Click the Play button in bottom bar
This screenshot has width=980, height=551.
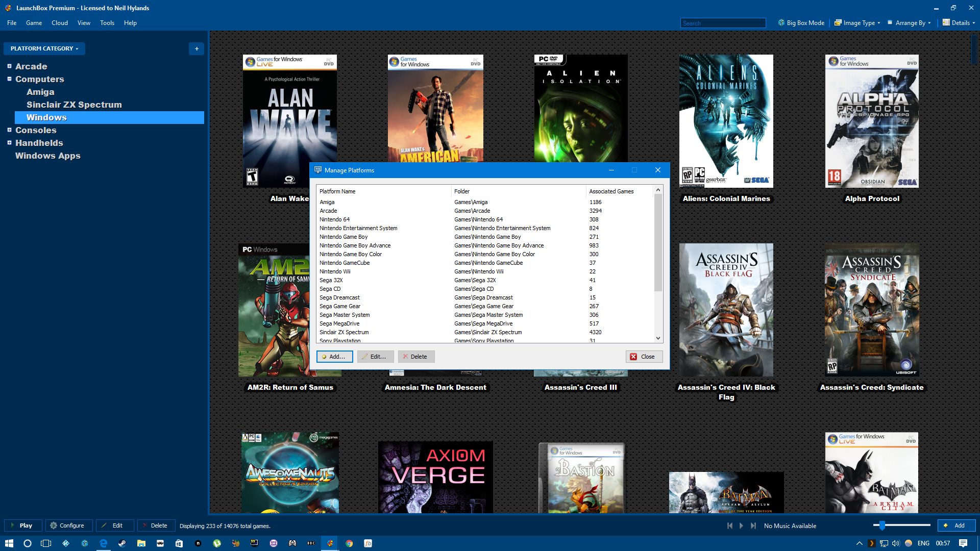(x=23, y=525)
